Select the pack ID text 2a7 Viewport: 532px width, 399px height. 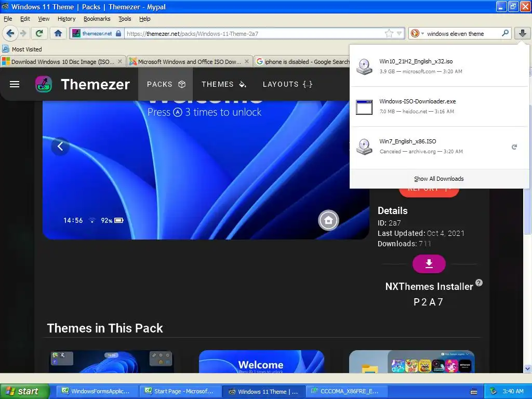pos(395,223)
